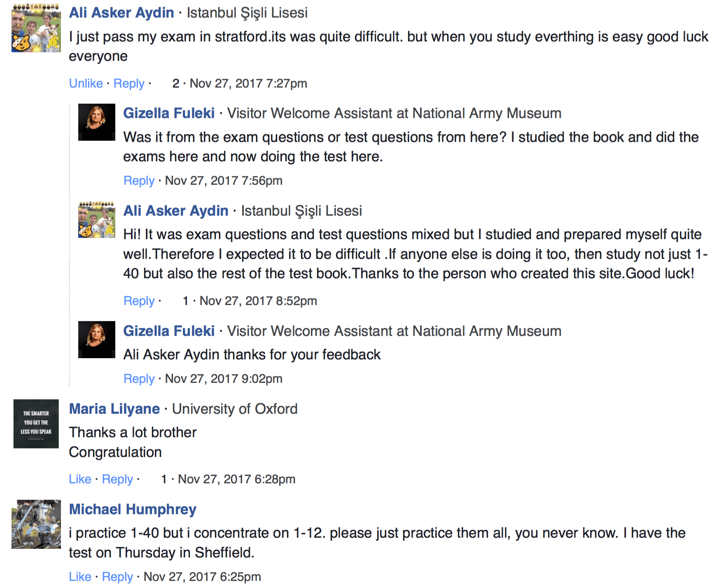Open Maria Lilyane's profile name link

point(114,409)
